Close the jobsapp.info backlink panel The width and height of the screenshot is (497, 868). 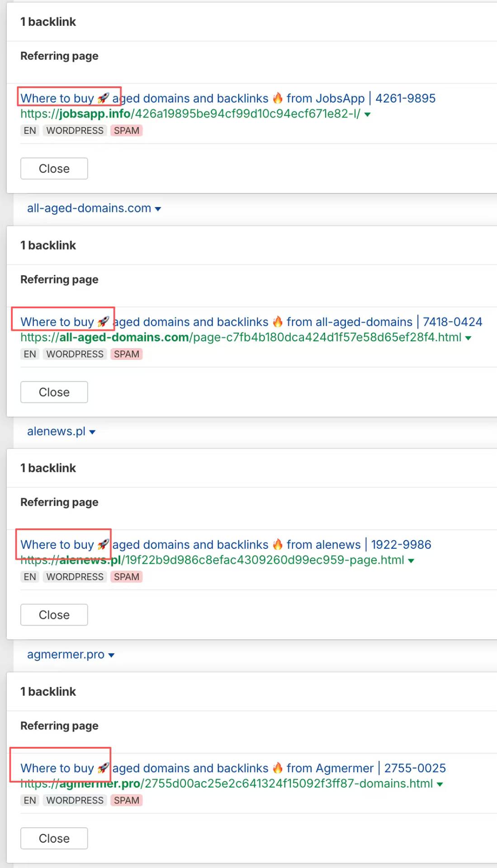(x=54, y=169)
